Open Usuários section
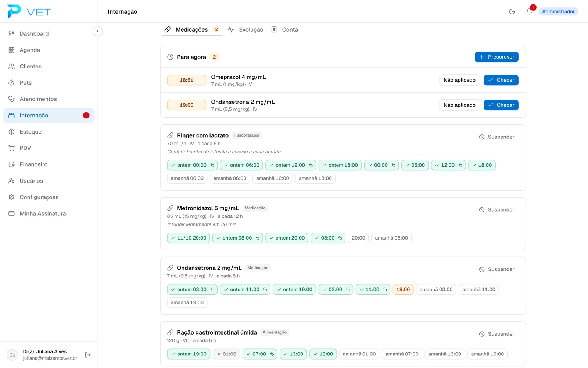588x368 pixels. coord(49,181)
